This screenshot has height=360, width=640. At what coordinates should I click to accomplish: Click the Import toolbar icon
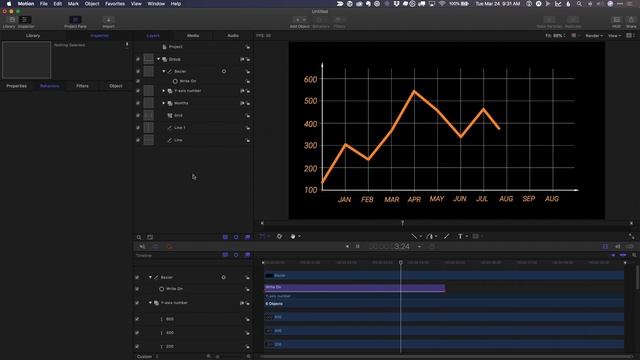pyautogui.click(x=108, y=20)
